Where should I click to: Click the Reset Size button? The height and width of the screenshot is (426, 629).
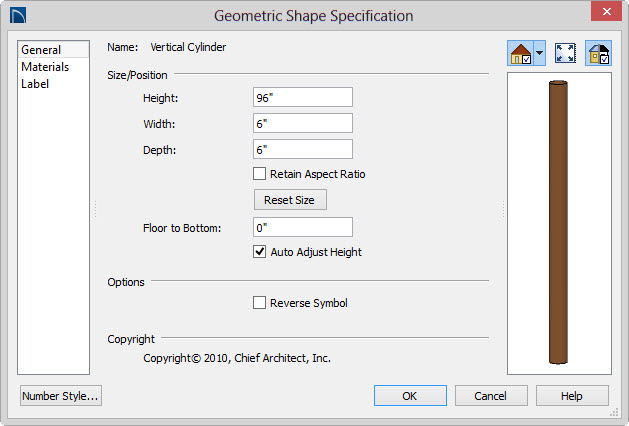coord(290,200)
